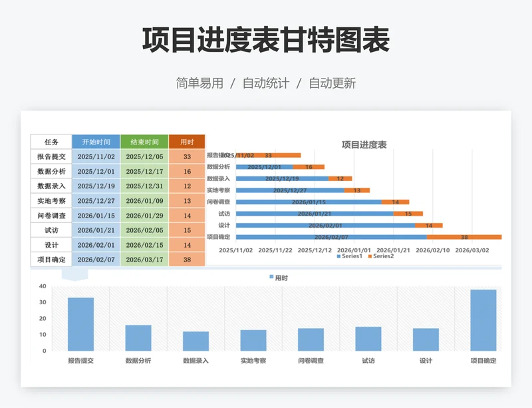This screenshot has width=532, height=408.
Task: Click duration cell showing 33 in table
Action: (187, 156)
